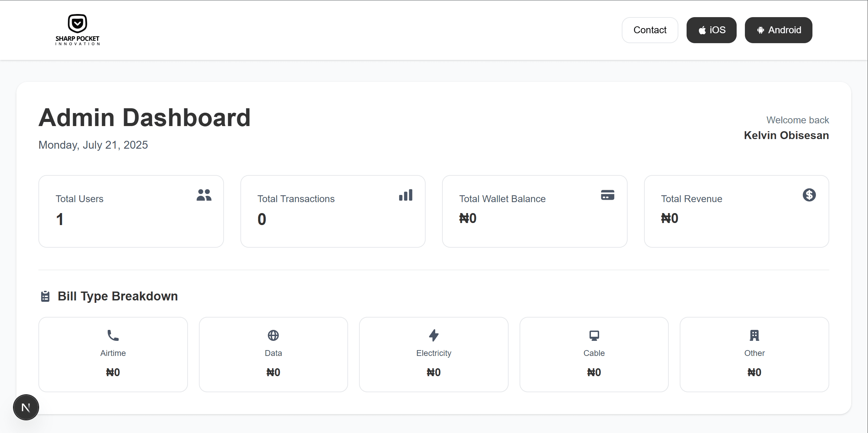The image size is (868, 433).
Task: Open the Contact page
Action: pyautogui.click(x=650, y=30)
